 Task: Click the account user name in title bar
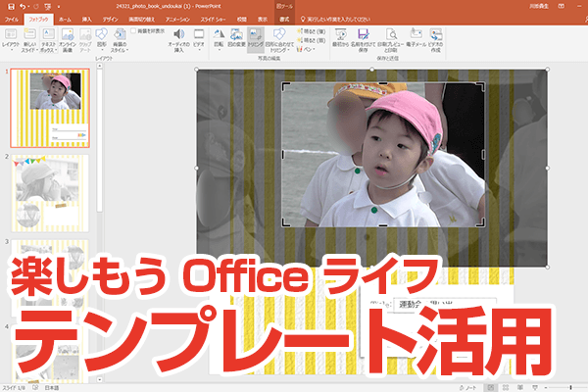pyautogui.click(x=539, y=7)
